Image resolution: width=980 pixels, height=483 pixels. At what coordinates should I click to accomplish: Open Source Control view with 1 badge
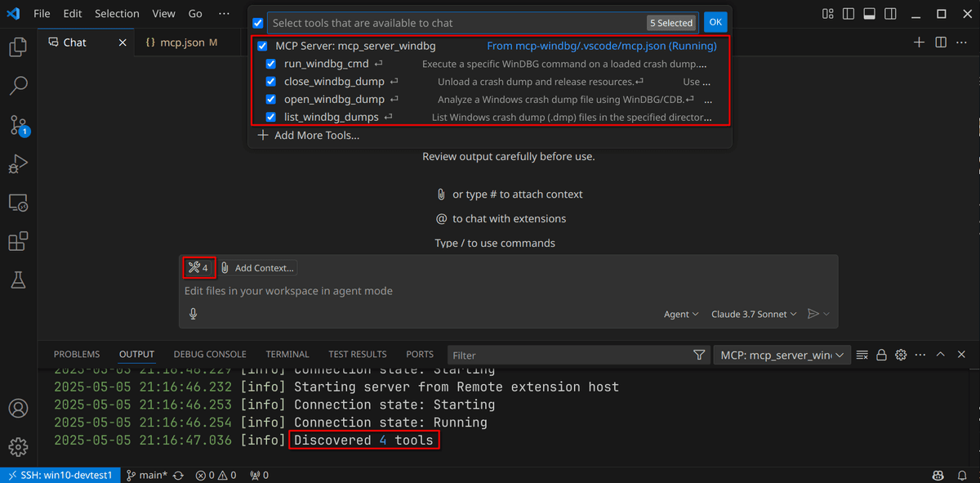(x=18, y=125)
